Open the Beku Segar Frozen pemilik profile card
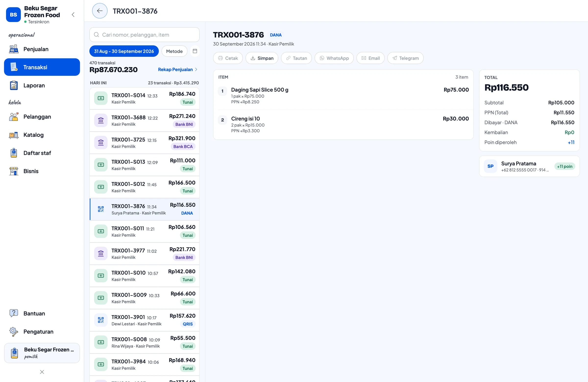Viewport: 588px width, 382px height. pos(42,353)
